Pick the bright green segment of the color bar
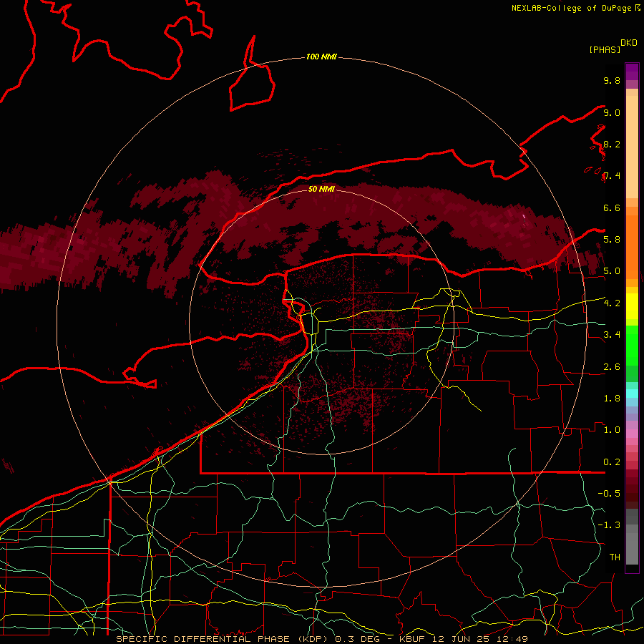The height and width of the screenshot is (644, 644). (x=632, y=345)
